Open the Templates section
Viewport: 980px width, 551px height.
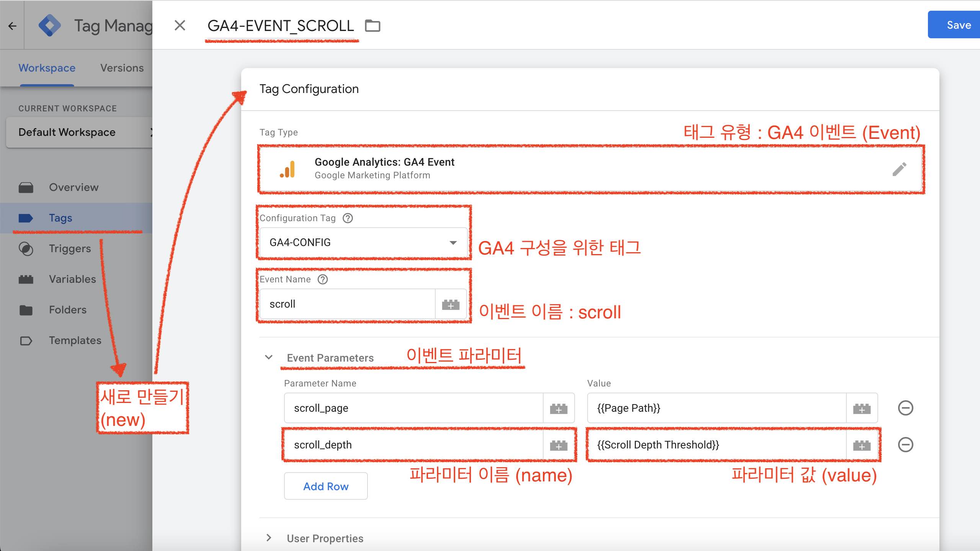(75, 340)
